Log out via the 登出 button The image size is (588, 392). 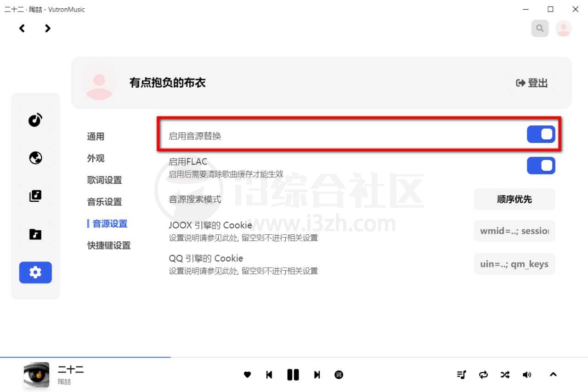point(531,83)
